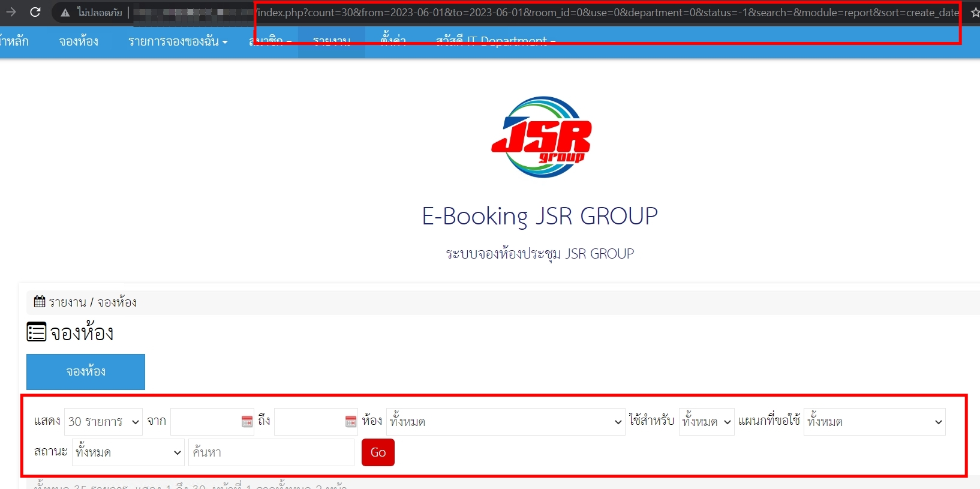This screenshot has width=980, height=489.
Task: Expand the สวัสดี IT Department user menu
Action: tap(496, 41)
